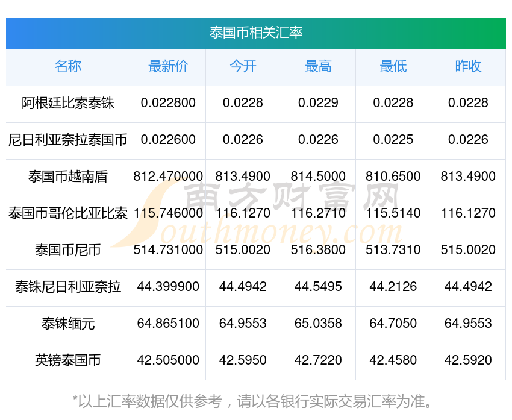The width and height of the screenshot is (512, 420).
Task: Select the 最新价 column header
Action: (168, 67)
